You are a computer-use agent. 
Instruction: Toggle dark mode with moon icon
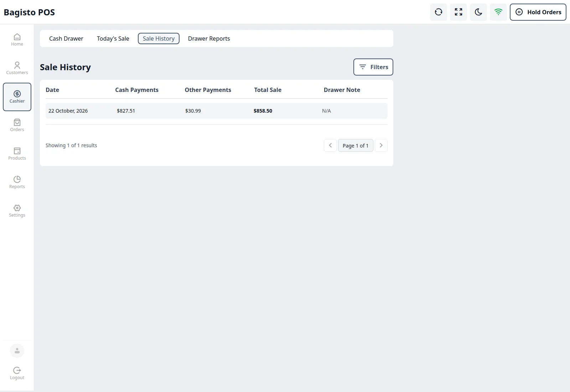(478, 12)
